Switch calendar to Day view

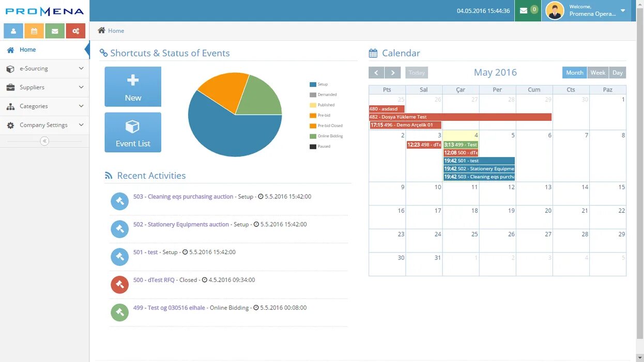pyautogui.click(x=618, y=73)
